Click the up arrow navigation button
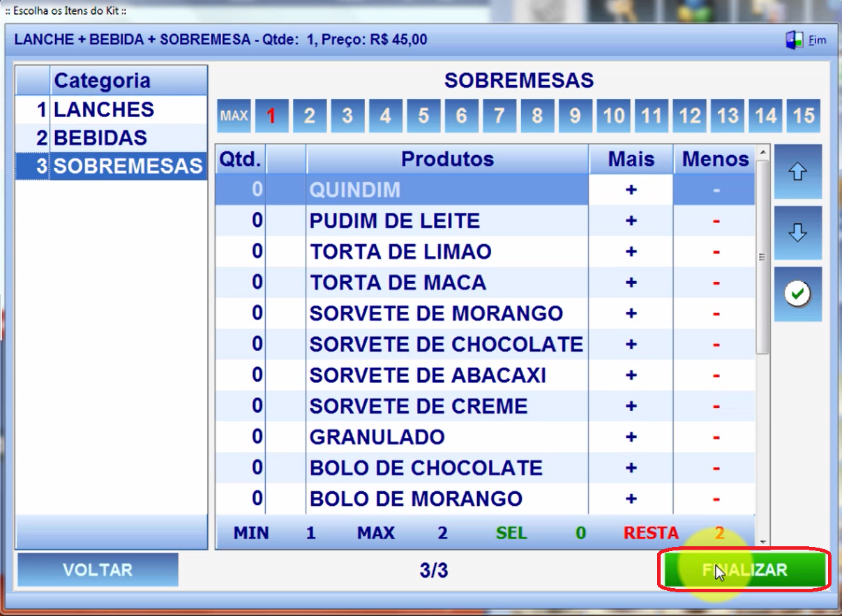Screen dimensions: 842x616 point(798,172)
